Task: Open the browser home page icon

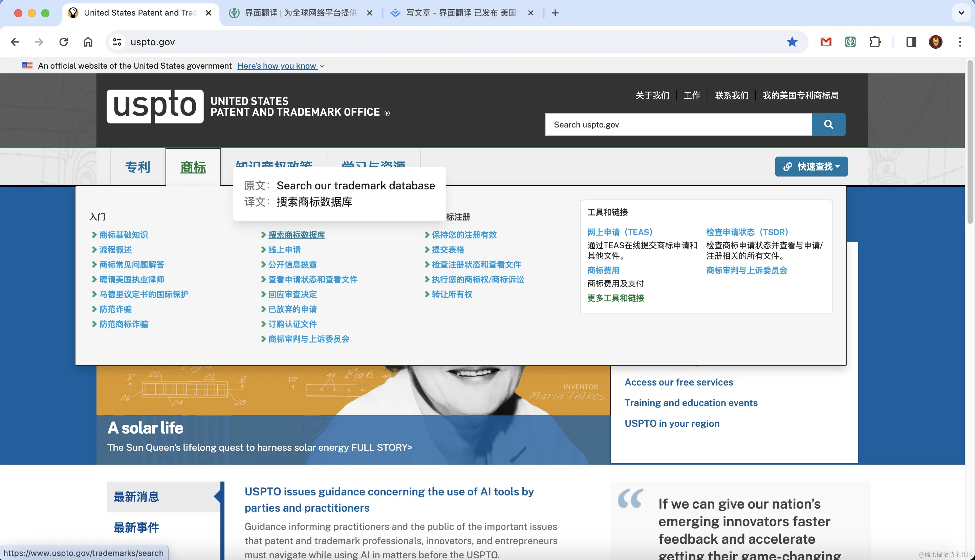Action: (x=87, y=42)
